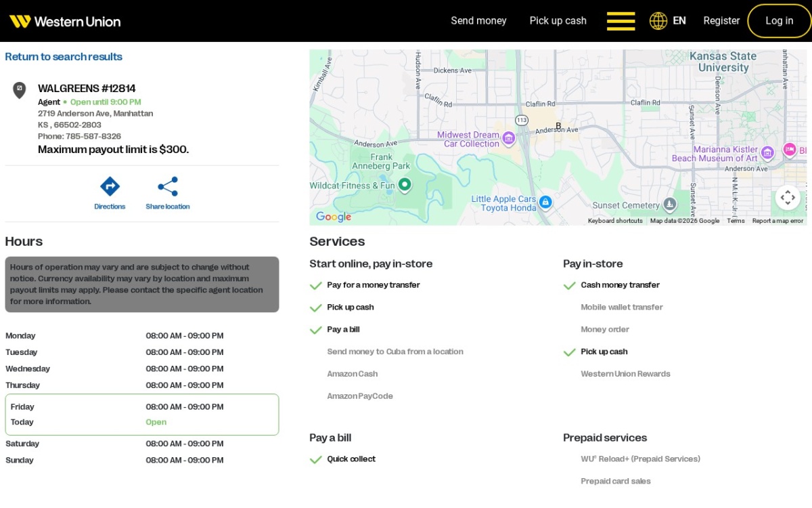Click Map data ©2026 Google text
Screen dimensions: 812x508
point(685,221)
